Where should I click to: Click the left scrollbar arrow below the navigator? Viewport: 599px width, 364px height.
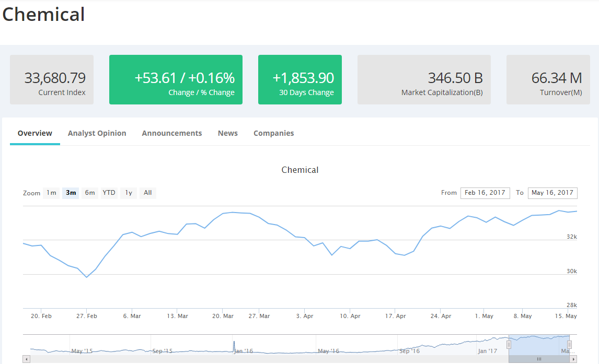26,359
